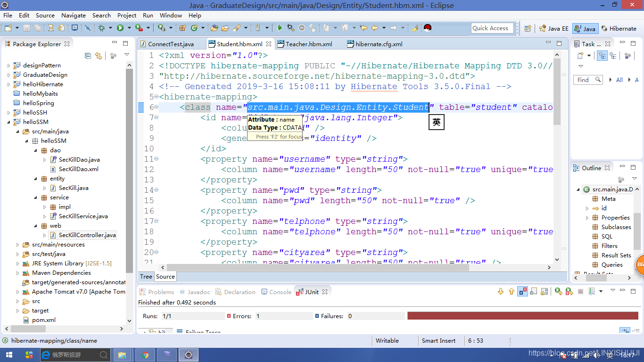Click the green Resume play icon
This screenshot has height=362, width=644.
280,28
